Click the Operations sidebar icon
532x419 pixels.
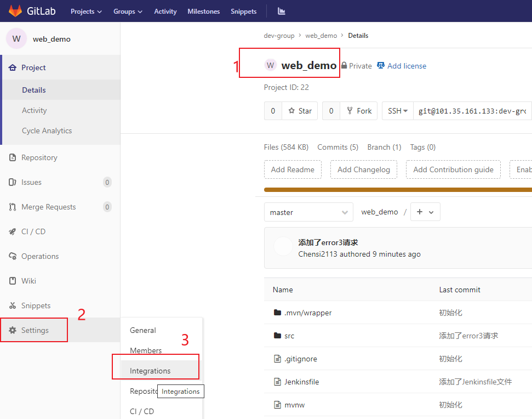click(13, 256)
